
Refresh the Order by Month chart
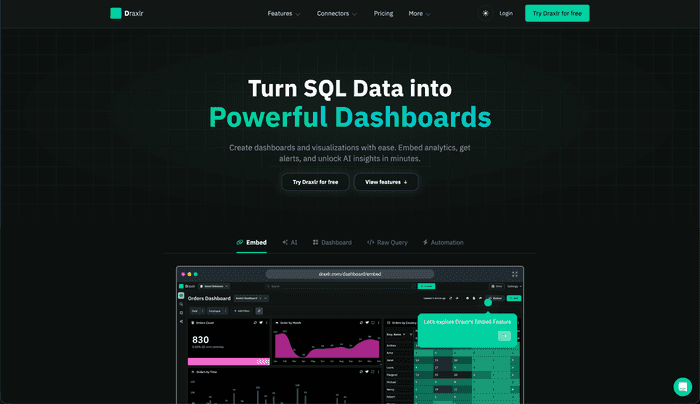[x=361, y=323]
